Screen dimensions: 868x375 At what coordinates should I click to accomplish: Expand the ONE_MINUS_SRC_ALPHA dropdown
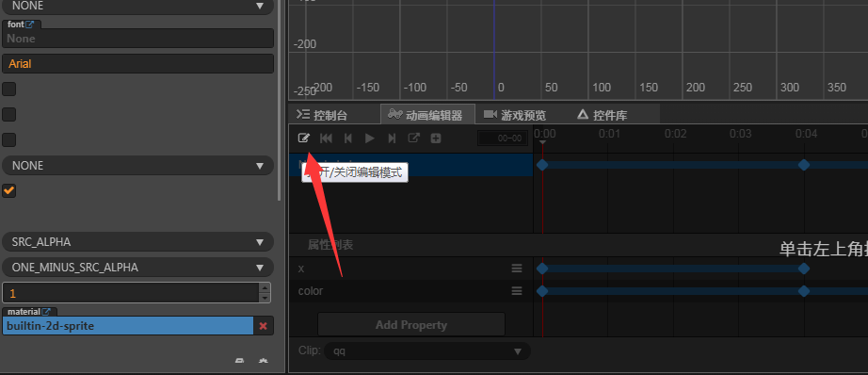tap(137, 268)
